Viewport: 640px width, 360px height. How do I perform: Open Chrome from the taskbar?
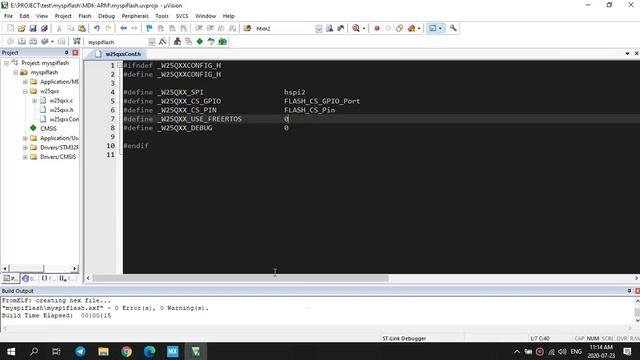[127, 351]
